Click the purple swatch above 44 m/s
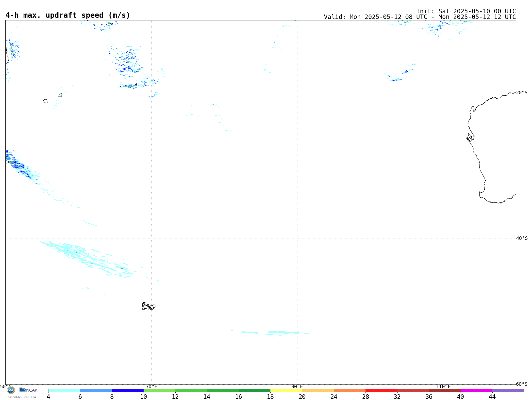Viewport: 532px width, 400px height. [508, 391]
